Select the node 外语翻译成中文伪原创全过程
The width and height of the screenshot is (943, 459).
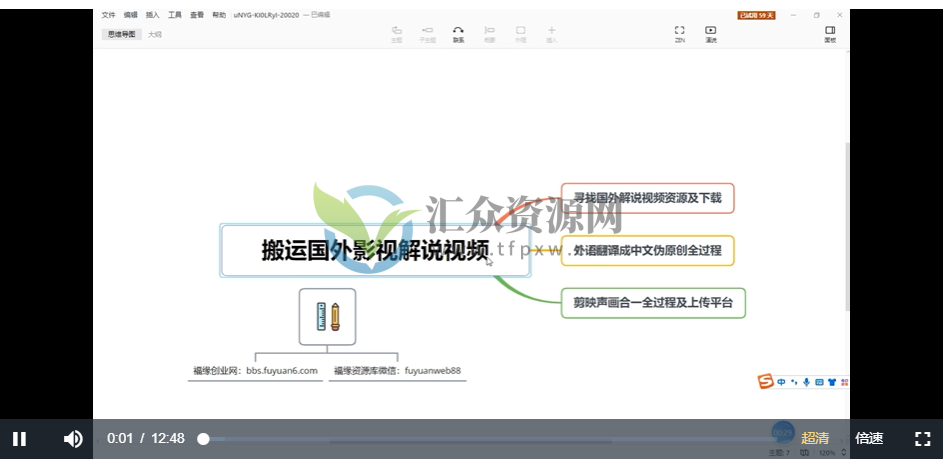(647, 250)
